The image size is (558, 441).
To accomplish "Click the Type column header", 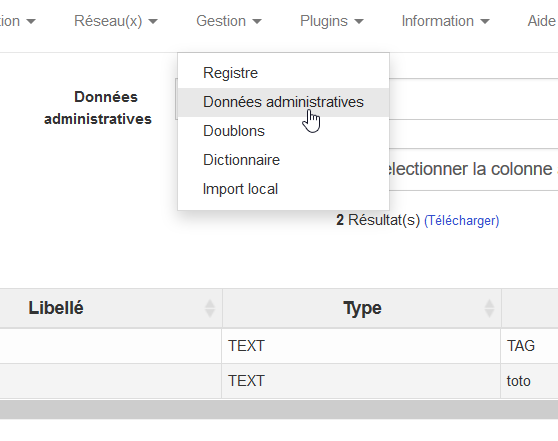I will coord(362,308).
